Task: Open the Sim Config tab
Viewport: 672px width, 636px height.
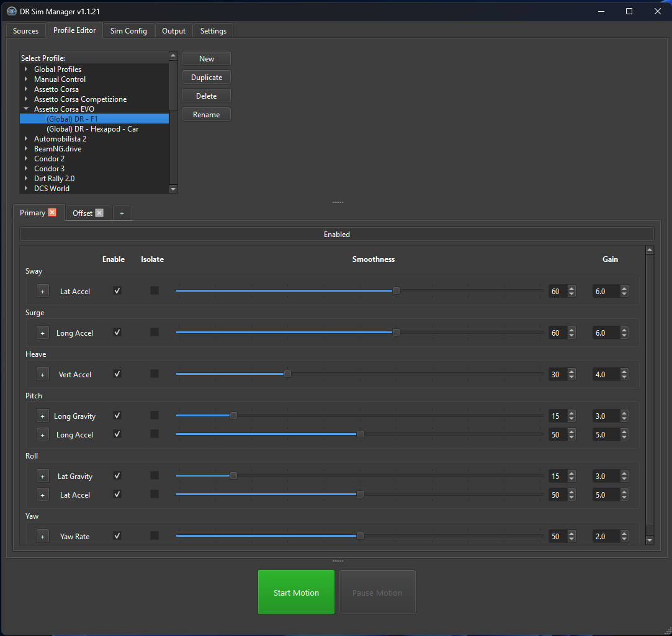Action: (128, 31)
